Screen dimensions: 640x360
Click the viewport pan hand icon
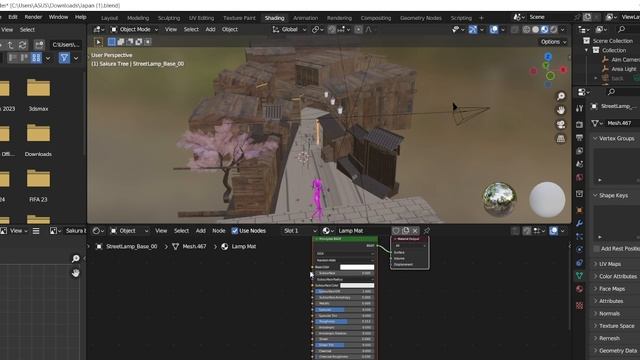coord(561,110)
